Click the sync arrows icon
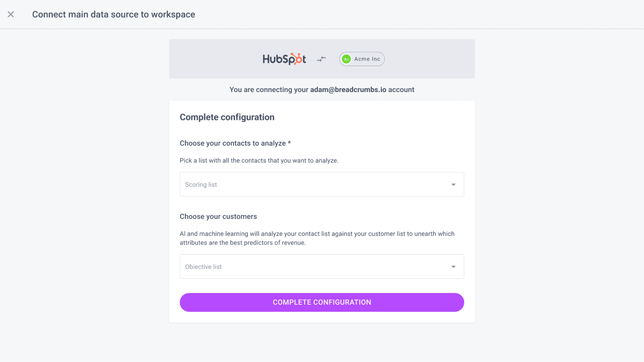Image resolution: width=644 pixels, height=362 pixels. (x=321, y=59)
